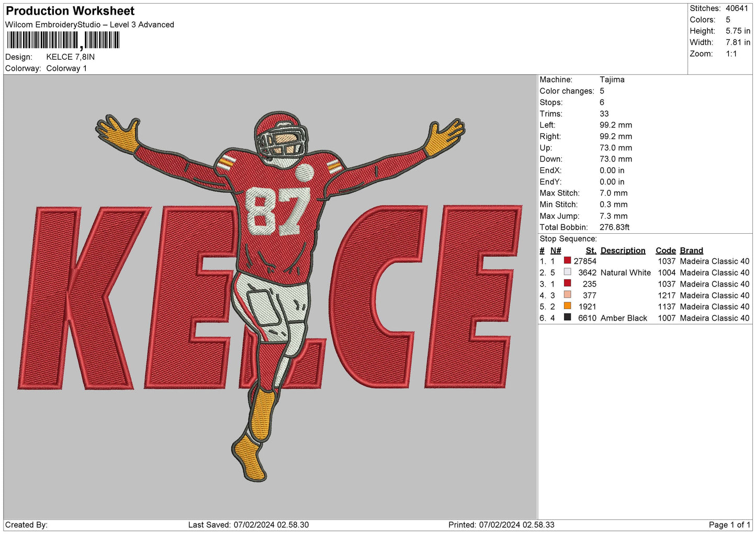Screen dimensions: 756x534
Task: Click the EndX value '0.00 in'
Action: (x=612, y=171)
